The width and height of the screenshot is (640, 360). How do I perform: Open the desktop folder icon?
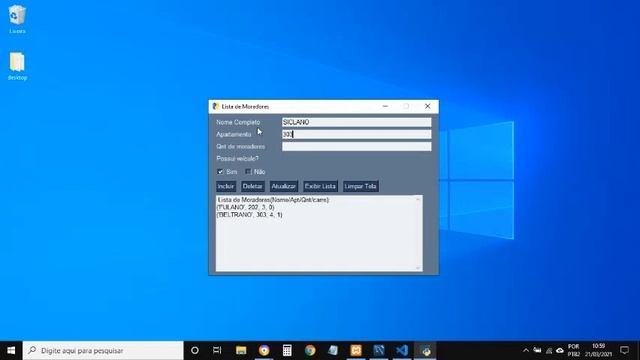click(x=17, y=66)
